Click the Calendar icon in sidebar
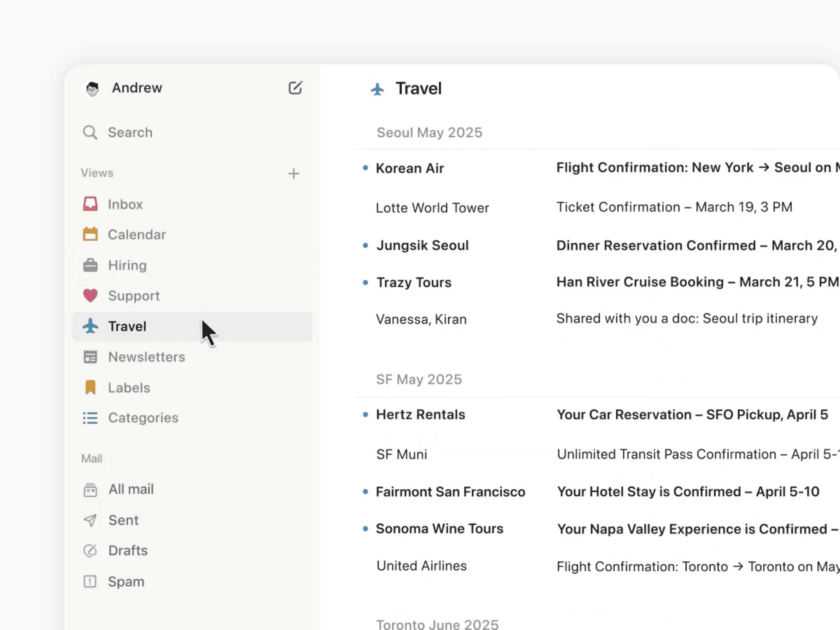Screen dimensions: 840x630 click(90, 234)
